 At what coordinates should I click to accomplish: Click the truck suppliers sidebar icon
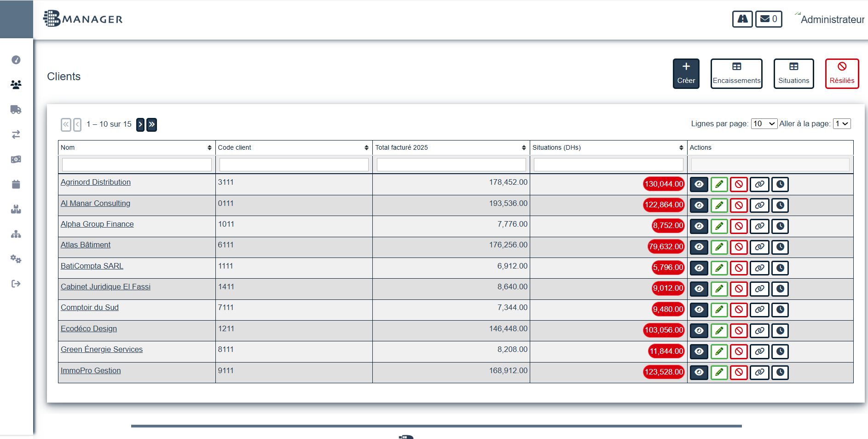tap(16, 110)
